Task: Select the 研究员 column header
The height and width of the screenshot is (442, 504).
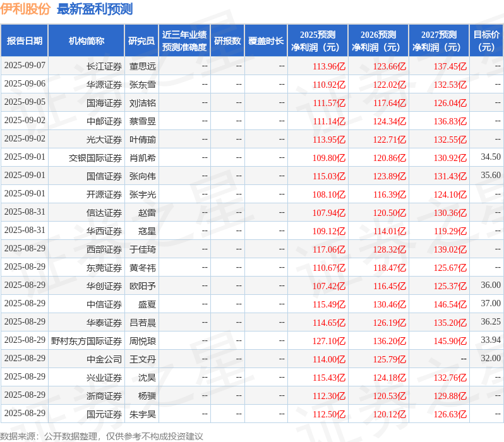Action: 141,41
